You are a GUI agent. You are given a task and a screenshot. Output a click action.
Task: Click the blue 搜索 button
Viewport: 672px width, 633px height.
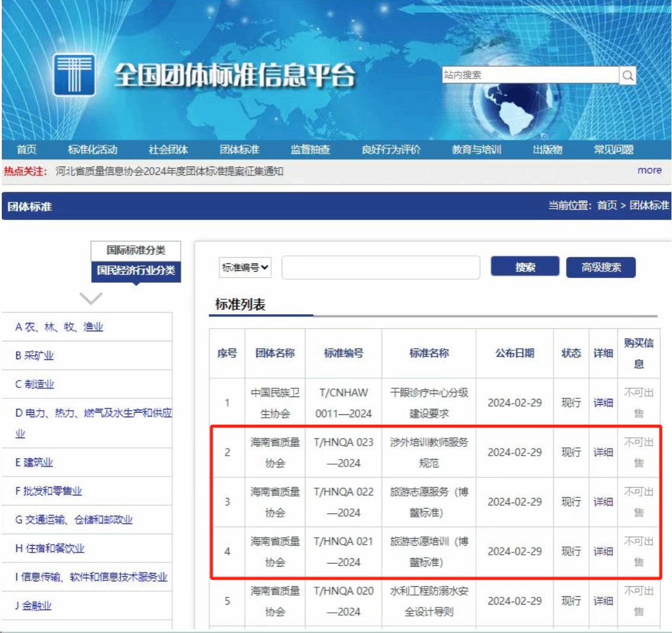pos(524,267)
